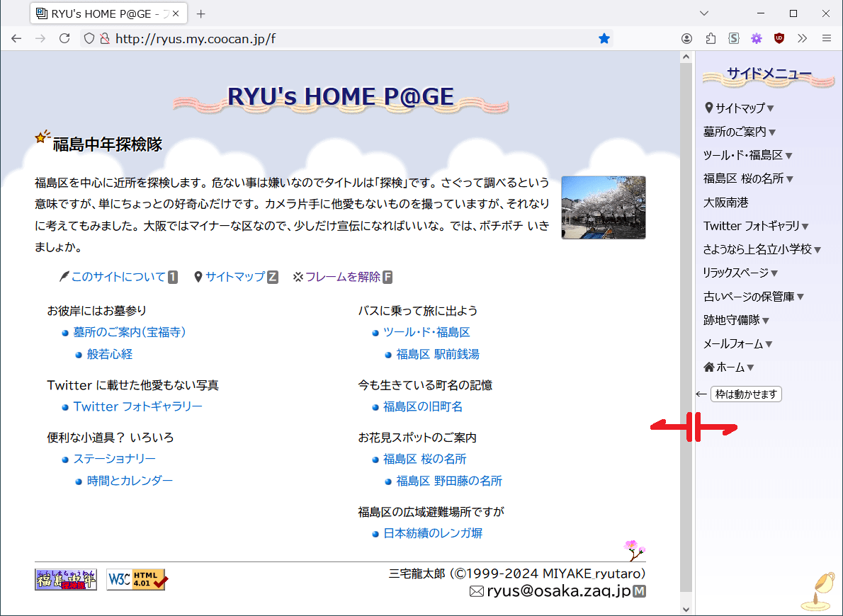Open the extensions puzzle icon
This screenshot has height=616, width=843.
711,39
